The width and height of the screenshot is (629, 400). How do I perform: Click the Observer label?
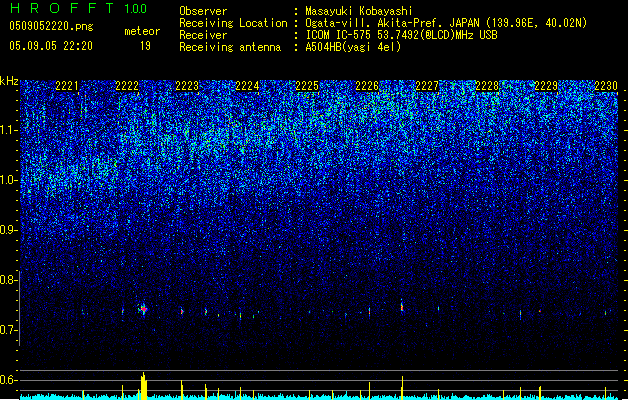click(x=203, y=11)
